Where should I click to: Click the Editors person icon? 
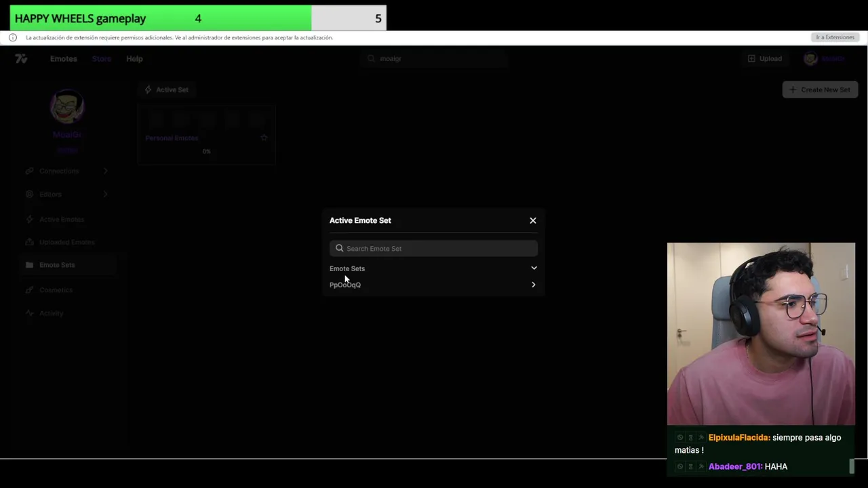(x=29, y=194)
